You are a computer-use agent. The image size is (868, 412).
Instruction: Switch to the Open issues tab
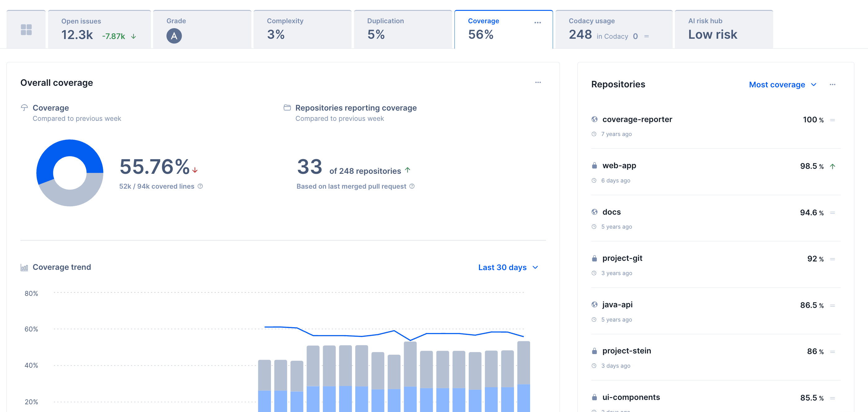click(x=99, y=30)
